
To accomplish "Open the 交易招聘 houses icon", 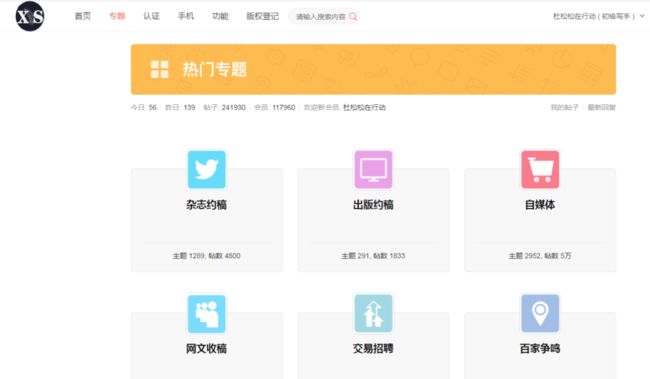I will pos(373,314).
